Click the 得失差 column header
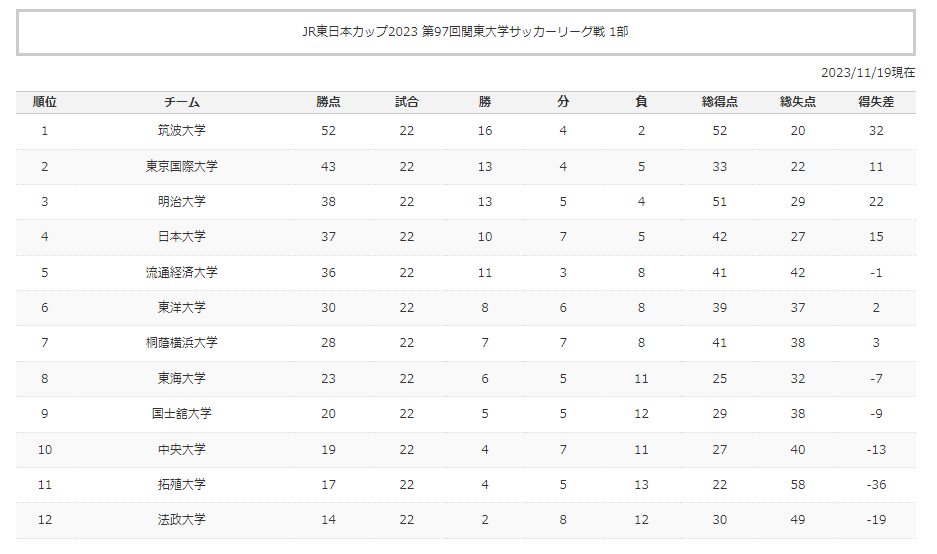The height and width of the screenshot is (554, 937). 876,102
